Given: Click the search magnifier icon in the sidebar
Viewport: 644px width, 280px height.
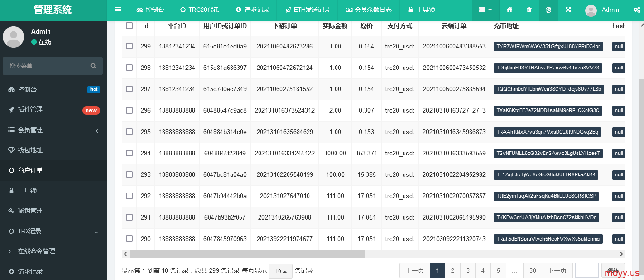Looking at the screenshot, I should (93, 66).
